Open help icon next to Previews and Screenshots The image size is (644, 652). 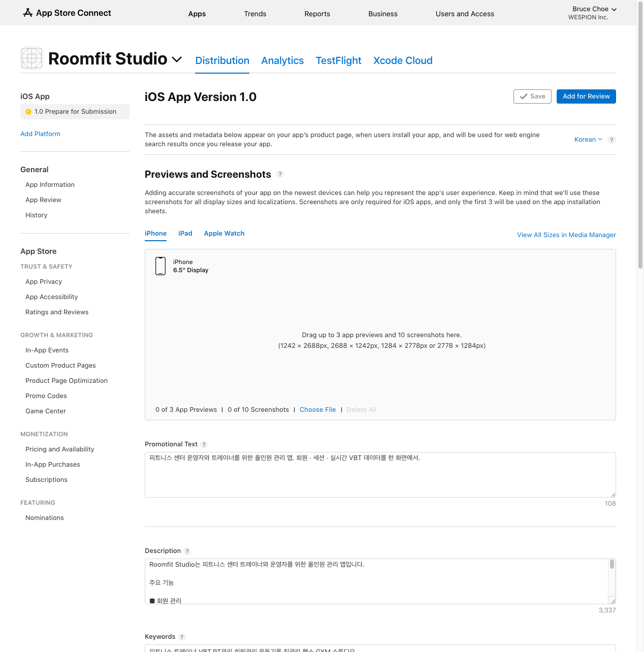coord(280,174)
